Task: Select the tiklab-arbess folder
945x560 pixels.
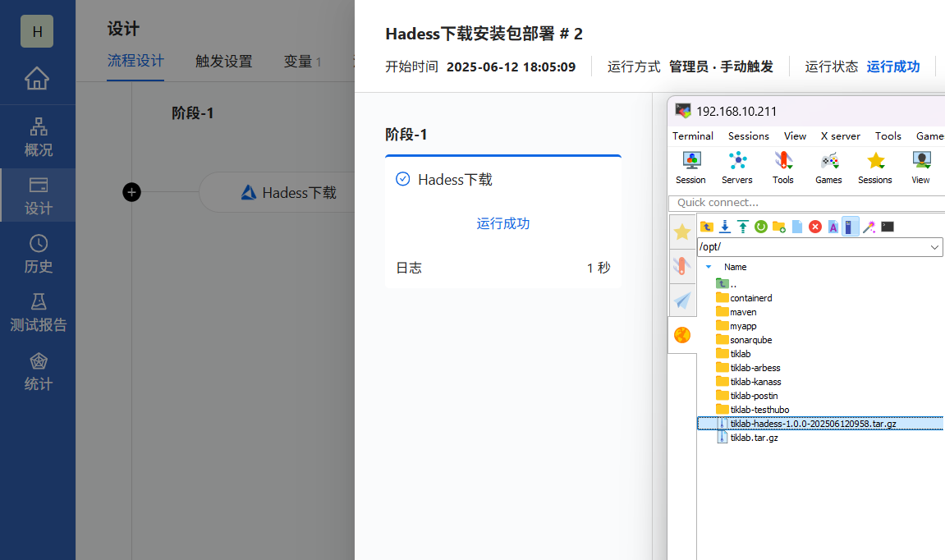Action: coord(748,367)
